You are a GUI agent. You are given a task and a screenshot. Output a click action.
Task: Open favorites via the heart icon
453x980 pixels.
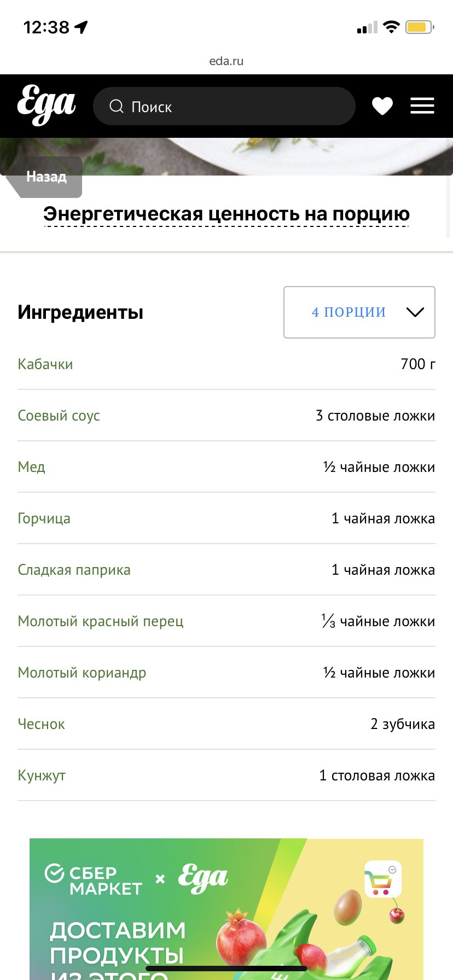pyautogui.click(x=382, y=106)
